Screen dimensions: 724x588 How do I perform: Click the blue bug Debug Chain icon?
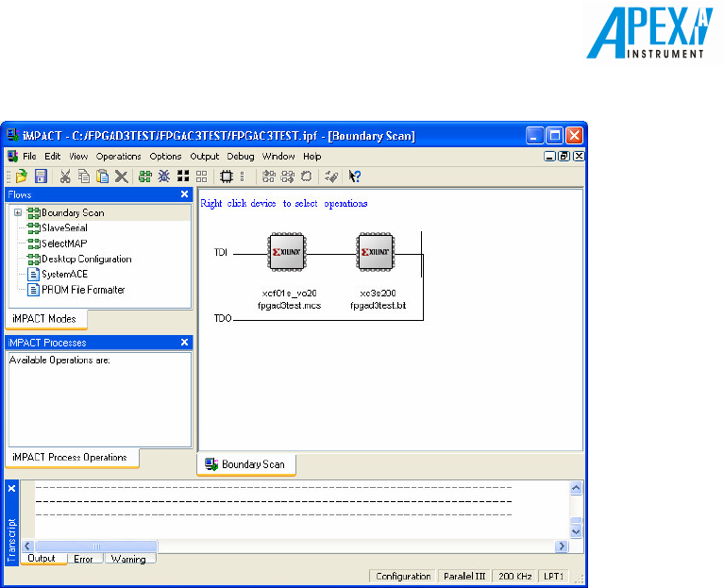click(164, 176)
